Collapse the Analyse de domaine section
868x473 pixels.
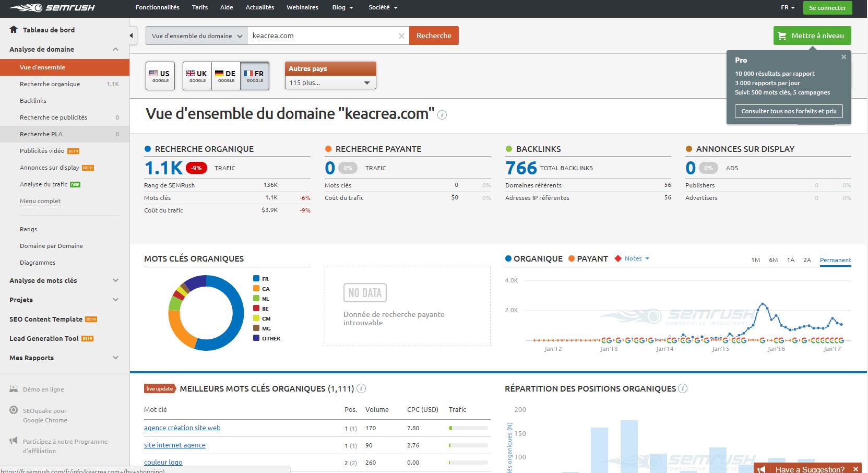click(116, 49)
